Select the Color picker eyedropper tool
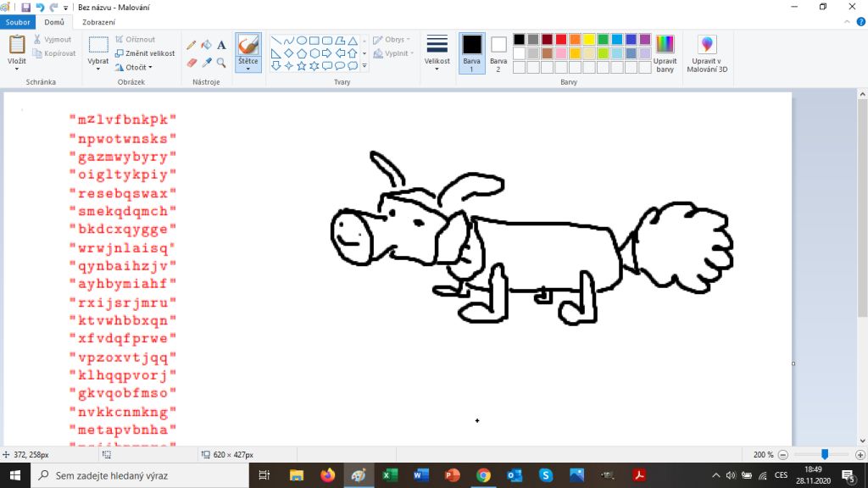The height and width of the screenshot is (488, 868). [206, 63]
